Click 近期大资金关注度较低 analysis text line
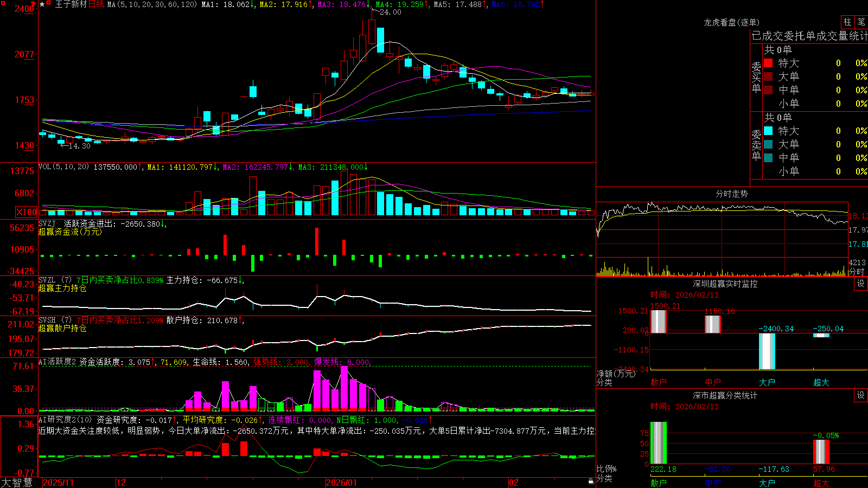The height and width of the screenshot is (488, 868). 317,431
